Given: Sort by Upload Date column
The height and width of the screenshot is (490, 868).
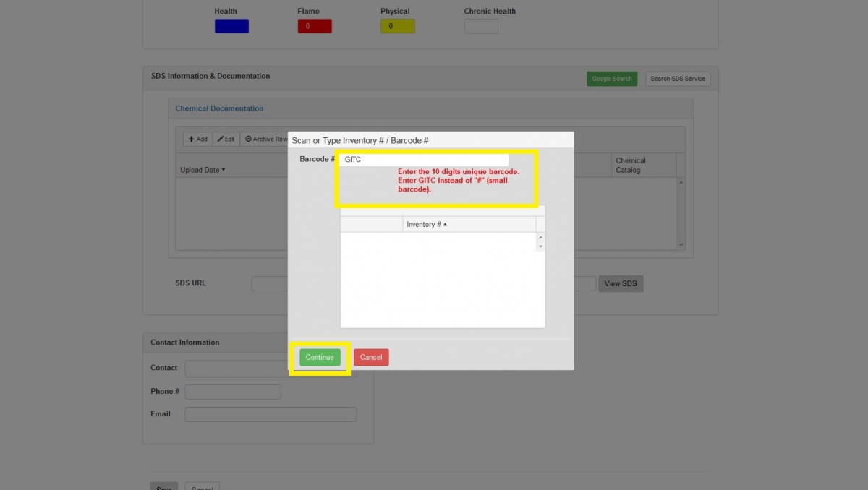Looking at the screenshot, I should pos(203,171).
